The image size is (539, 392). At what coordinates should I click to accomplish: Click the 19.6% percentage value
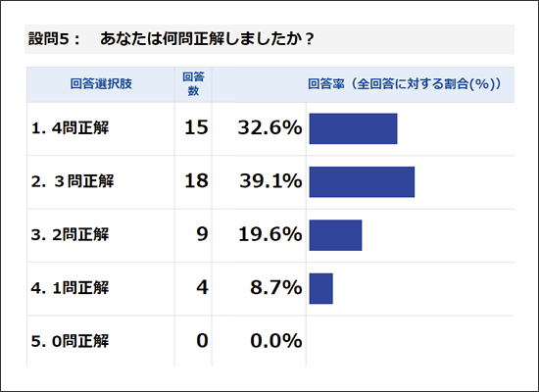click(x=270, y=234)
